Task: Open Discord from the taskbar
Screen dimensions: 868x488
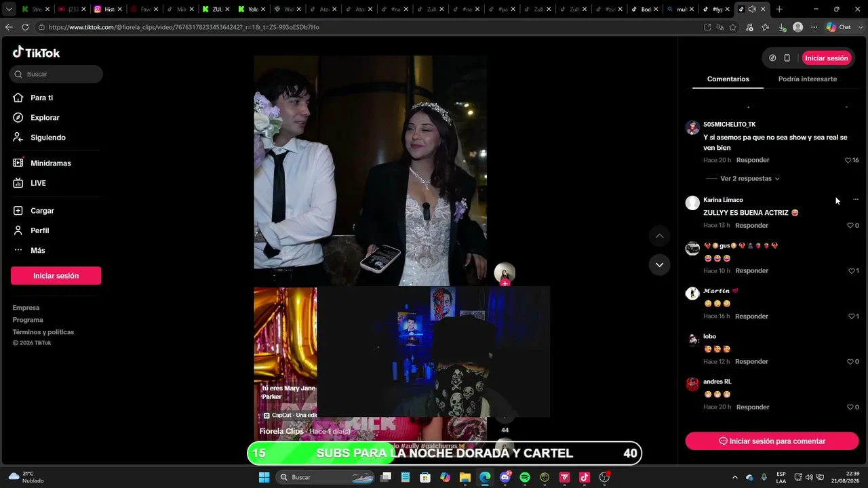Action: tap(505, 477)
